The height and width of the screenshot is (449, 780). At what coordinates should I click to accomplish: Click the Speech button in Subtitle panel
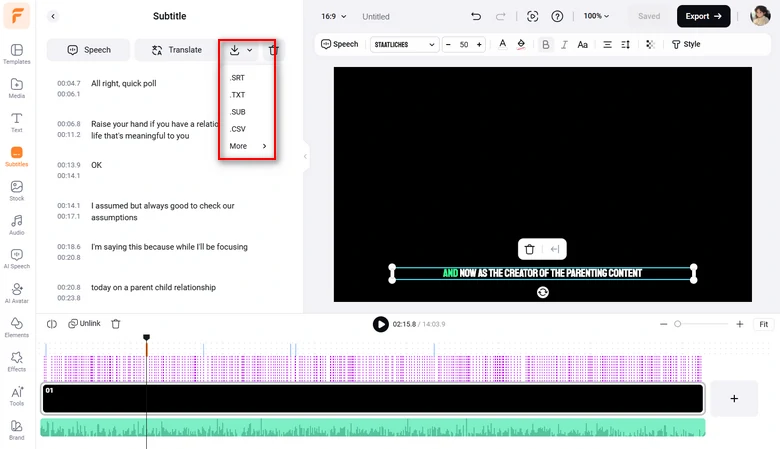[x=89, y=50]
